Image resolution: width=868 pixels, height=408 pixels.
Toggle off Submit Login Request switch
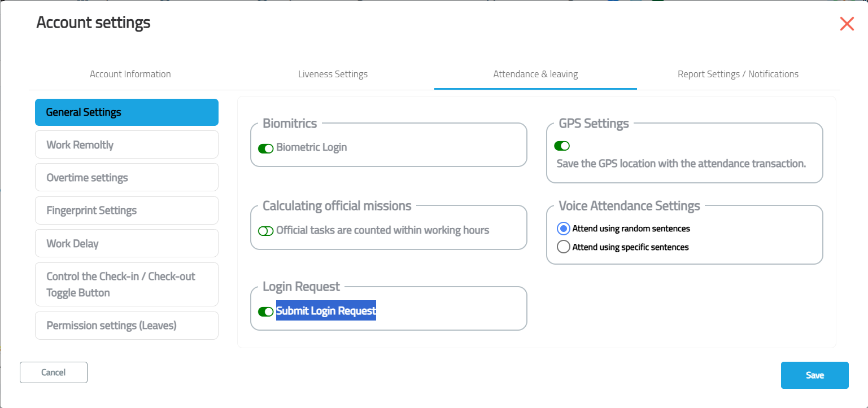tap(265, 312)
